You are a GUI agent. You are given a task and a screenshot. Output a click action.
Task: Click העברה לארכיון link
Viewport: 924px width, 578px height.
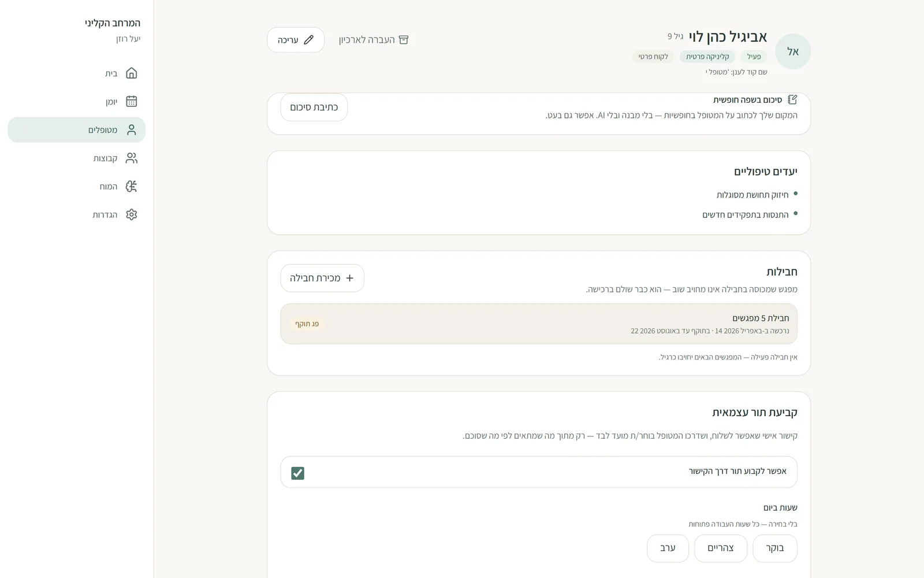pos(374,40)
